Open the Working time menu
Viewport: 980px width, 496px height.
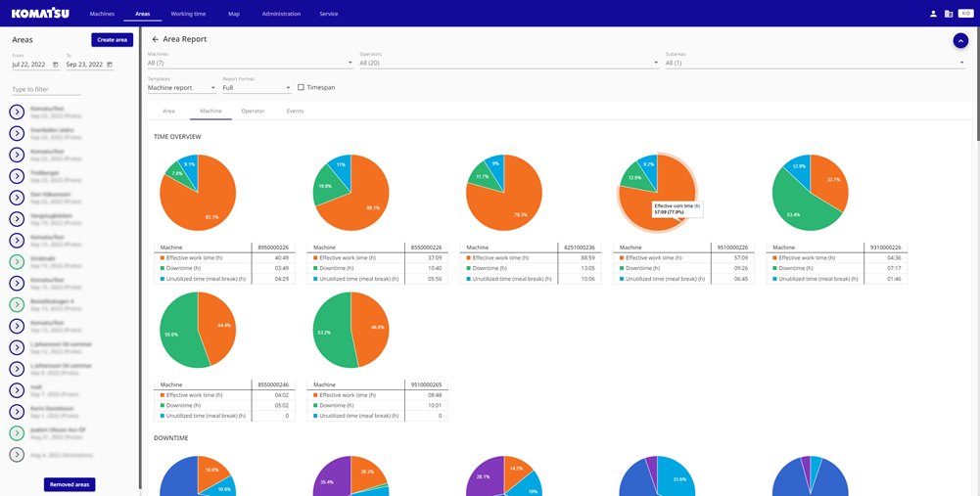pos(188,14)
